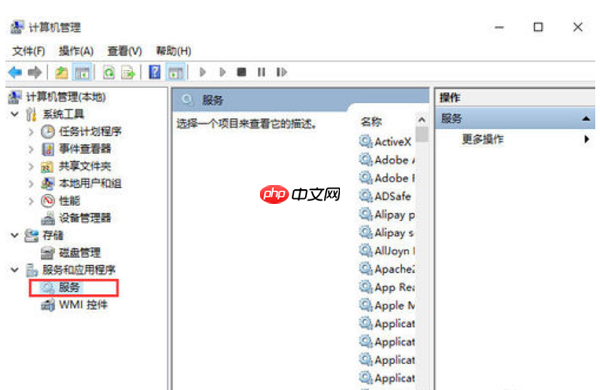Viewport: 600px width, 390px height.
Task: Click the Export List toolbar icon
Action: tap(128, 72)
